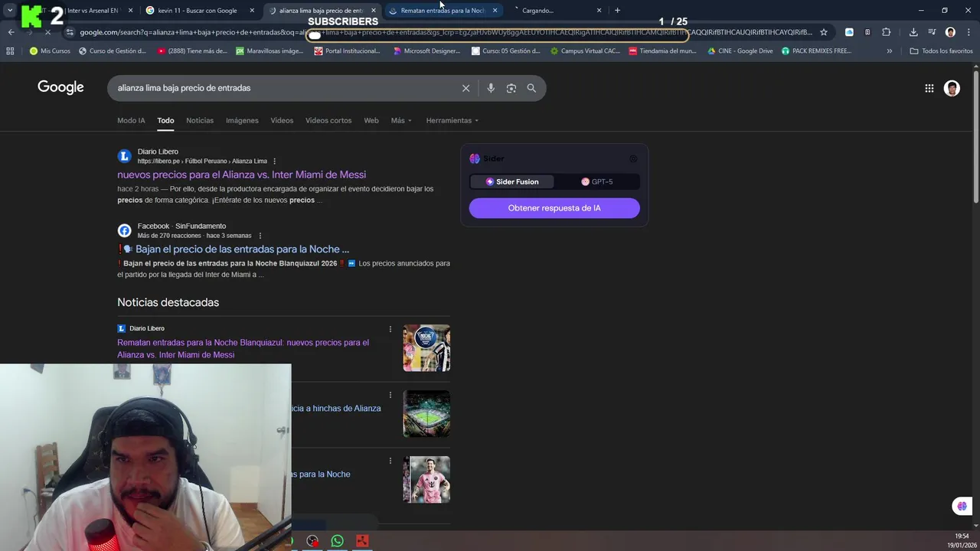The image size is (980, 551).
Task: Close the 'Rematan entradas para la Noche' tab
Action: (495, 11)
